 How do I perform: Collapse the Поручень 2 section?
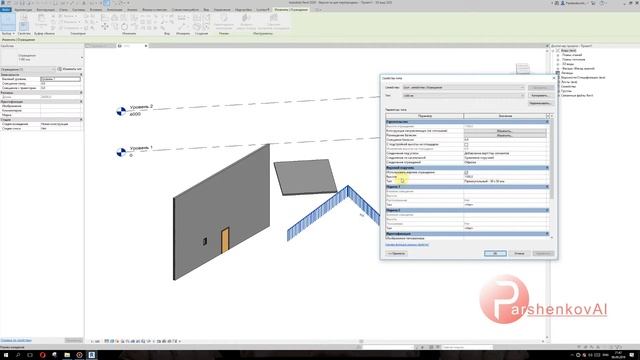547,210
